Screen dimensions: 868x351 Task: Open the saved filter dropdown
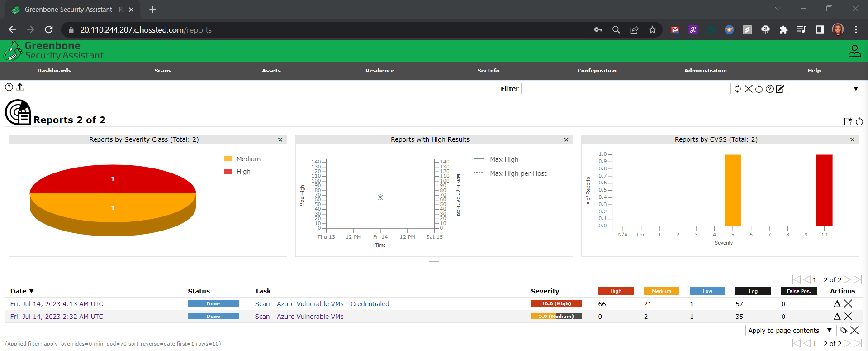click(x=825, y=89)
